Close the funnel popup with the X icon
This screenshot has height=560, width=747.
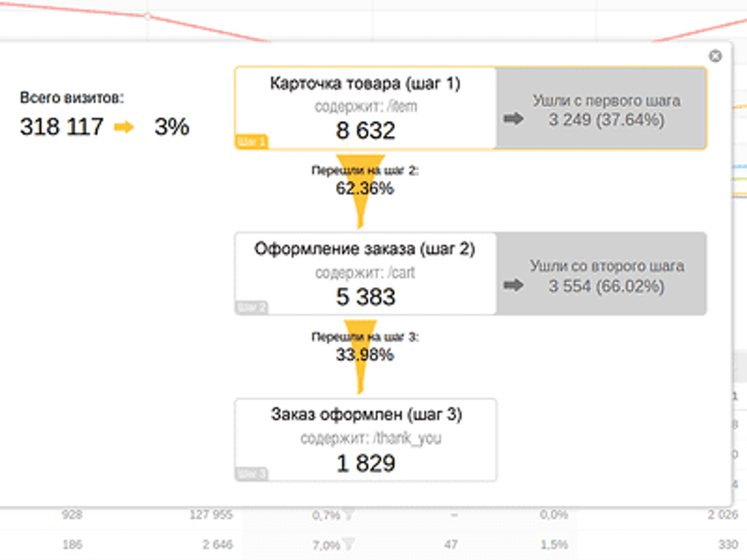(715, 56)
